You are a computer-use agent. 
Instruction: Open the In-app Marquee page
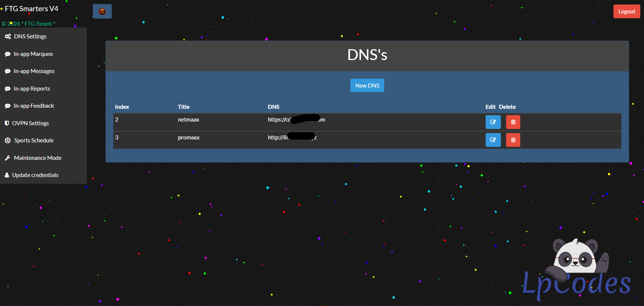(x=33, y=54)
